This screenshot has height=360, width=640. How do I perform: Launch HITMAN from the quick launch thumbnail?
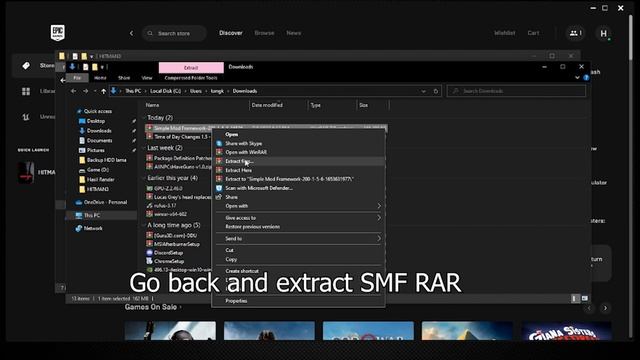pyautogui.click(x=25, y=172)
